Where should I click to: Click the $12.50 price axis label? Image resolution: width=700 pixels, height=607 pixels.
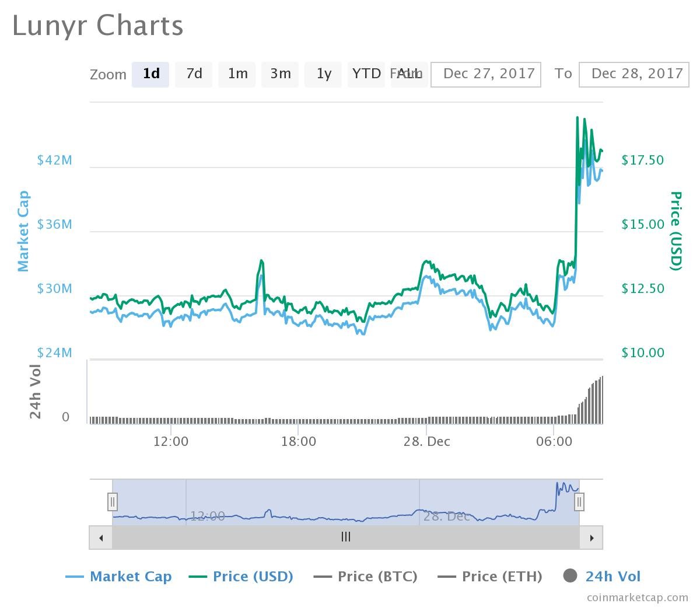pos(643,288)
